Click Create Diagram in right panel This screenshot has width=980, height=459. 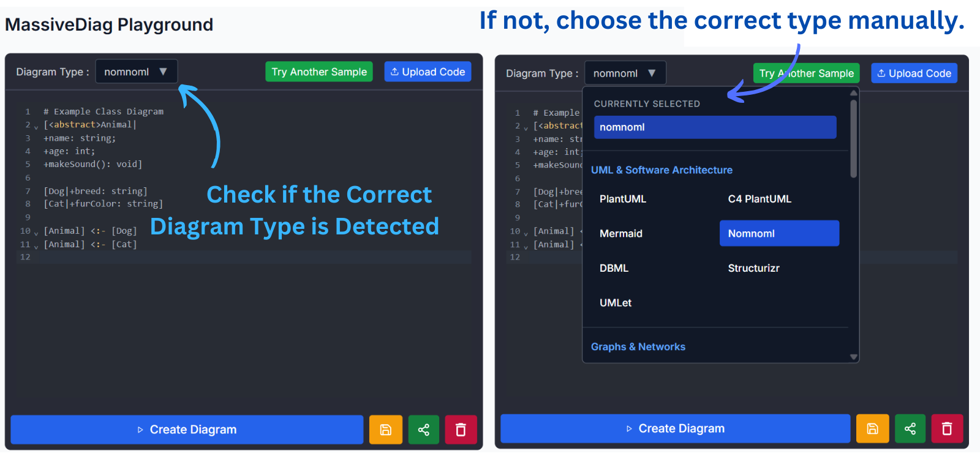coord(675,428)
